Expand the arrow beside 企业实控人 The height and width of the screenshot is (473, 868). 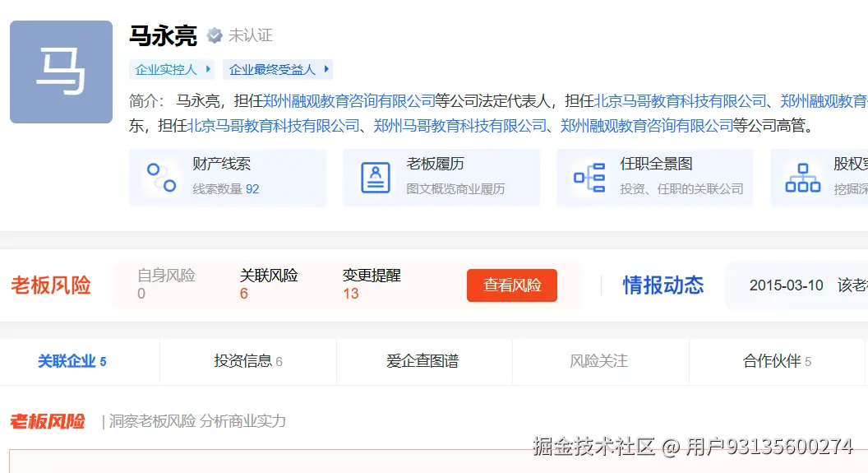(208, 69)
